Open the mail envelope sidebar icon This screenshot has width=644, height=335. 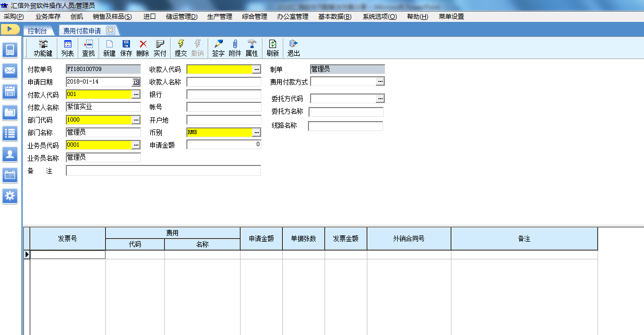10,70
